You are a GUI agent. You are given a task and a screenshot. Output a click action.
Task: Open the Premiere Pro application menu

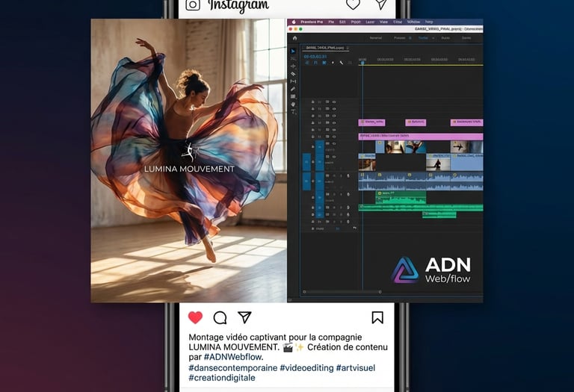pyautogui.click(x=312, y=22)
